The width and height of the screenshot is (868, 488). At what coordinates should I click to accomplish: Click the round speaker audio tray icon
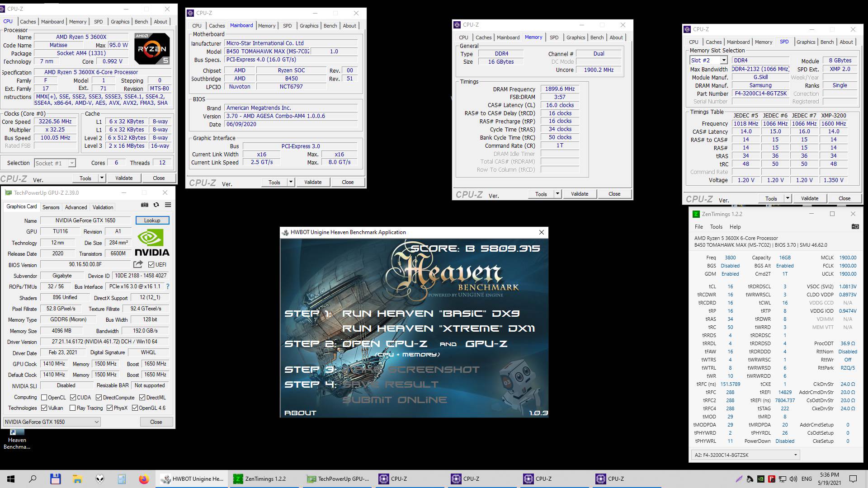click(x=750, y=479)
